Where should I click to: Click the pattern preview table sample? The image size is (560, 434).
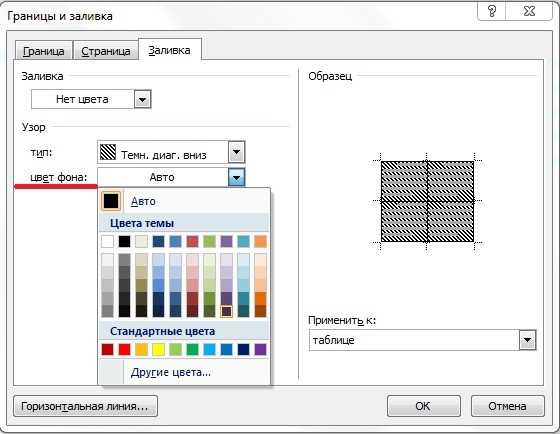(x=427, y=201)
